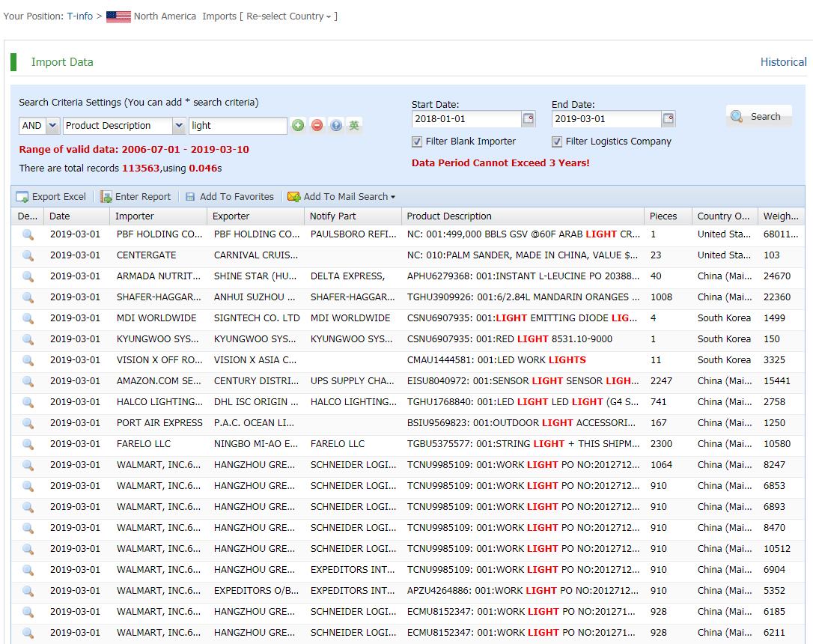This screenshot has width=813, height=644.
Task: Sort by Date column header
Action: click(77, 216)
